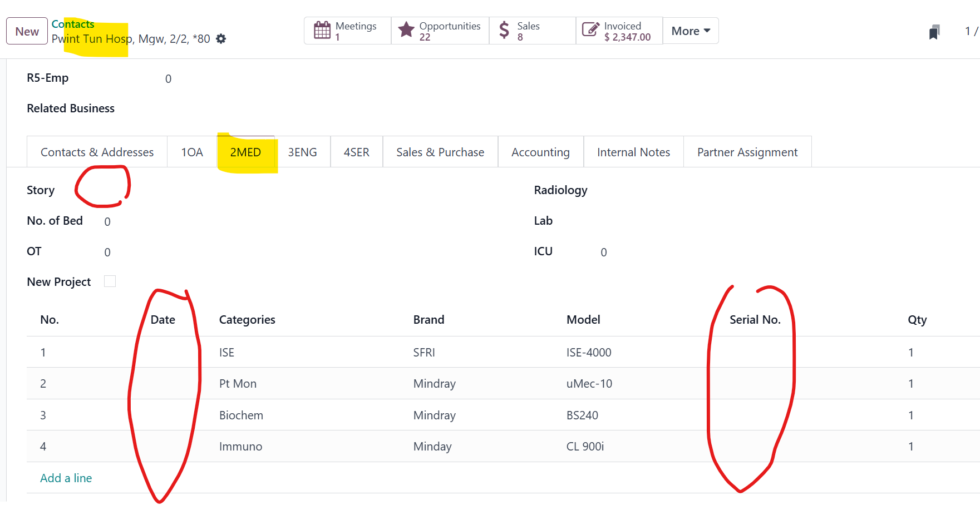Viewport: 980px width, 505px height.
Task: Click the Serial No. column header
Action: [x=755, y=320]
